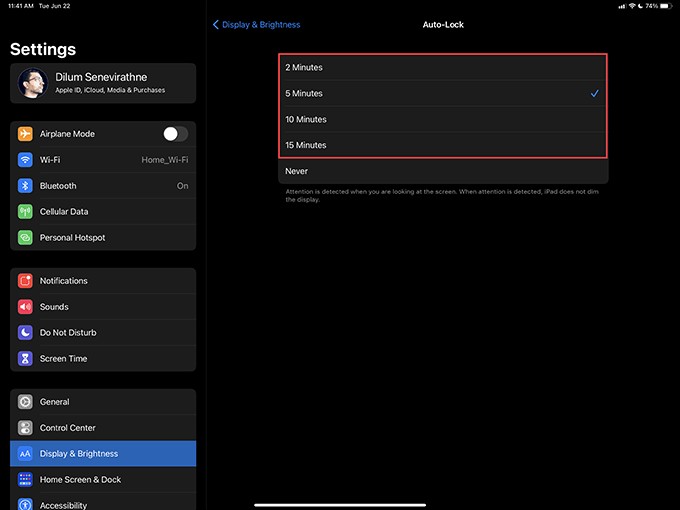Tap the Settings heading
The height and width of the screenshot is (510, 680).
(x=43, y=49)
